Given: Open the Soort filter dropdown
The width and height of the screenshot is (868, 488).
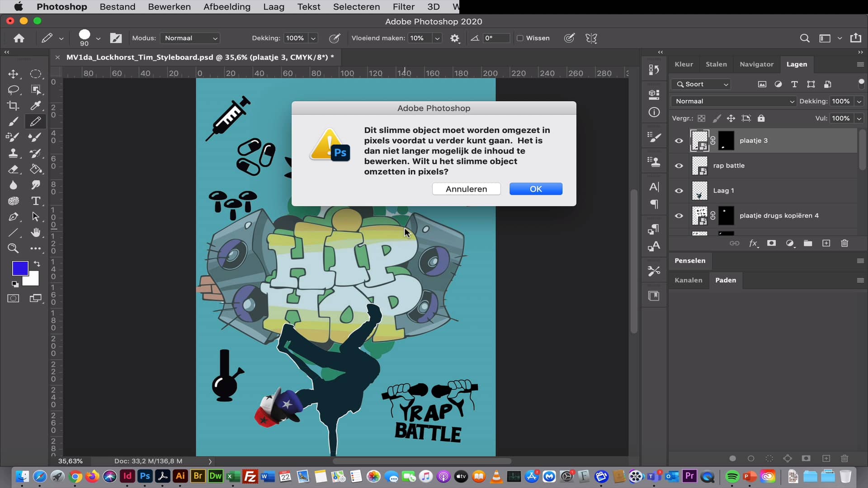Looking at the screenshot, I should tap(700, 84).
